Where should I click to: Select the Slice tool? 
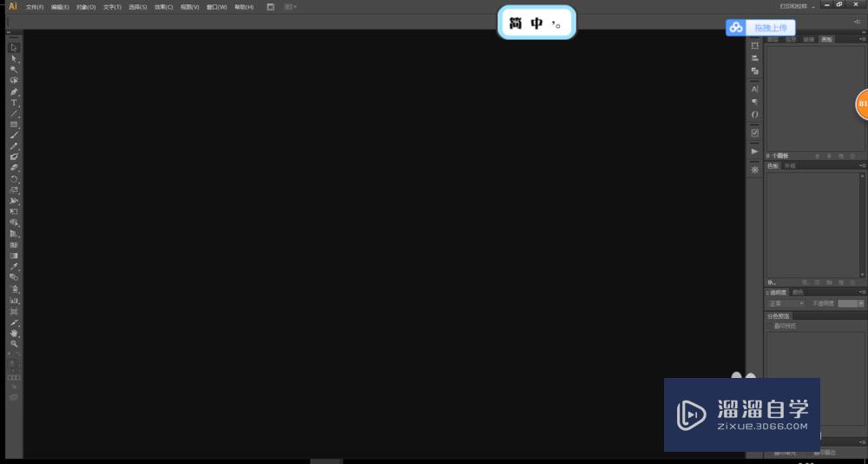coord(15,322)
